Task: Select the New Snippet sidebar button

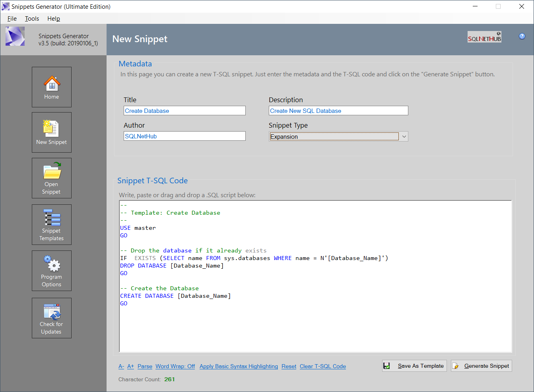Action: [x=52, y=132]
